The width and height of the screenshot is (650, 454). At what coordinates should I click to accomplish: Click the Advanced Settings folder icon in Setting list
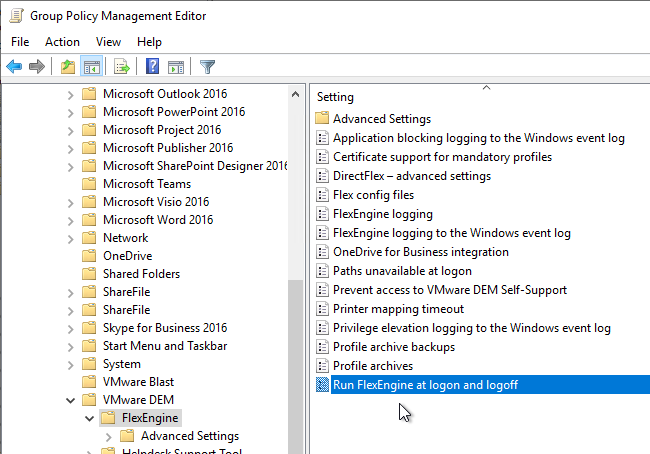pyautogui.click(x=322, y=119)
